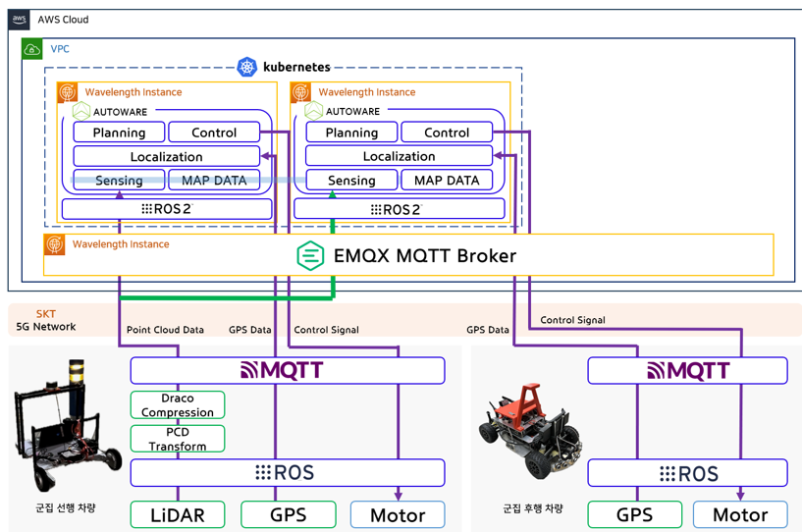
Task: Click the ROS logo box below PCD Transform
Action: coord(288,473)
